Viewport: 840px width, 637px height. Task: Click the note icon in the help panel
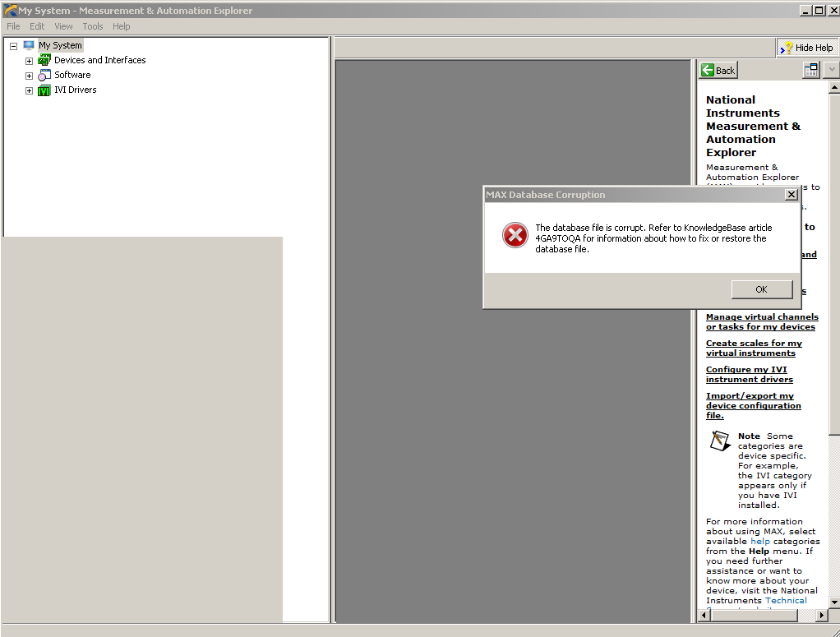(720, 441)
